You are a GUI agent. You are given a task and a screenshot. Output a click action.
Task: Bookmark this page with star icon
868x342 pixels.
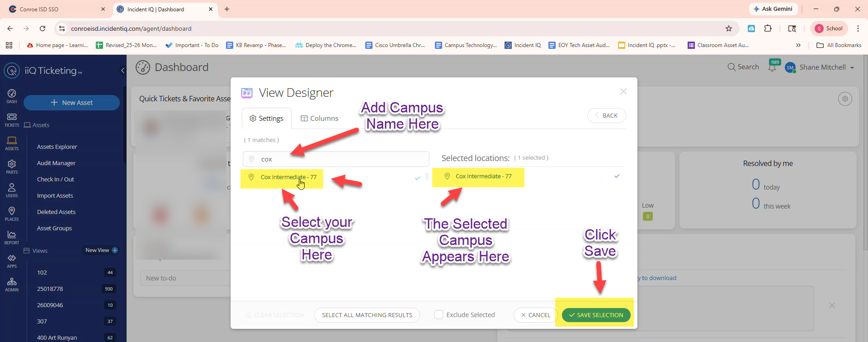click(729, 28)
